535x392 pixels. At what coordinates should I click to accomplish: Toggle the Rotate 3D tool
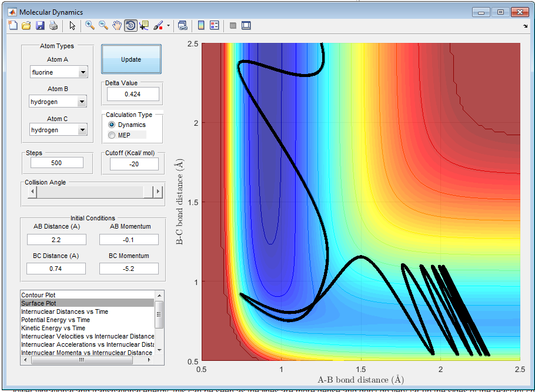click(131, 25)
